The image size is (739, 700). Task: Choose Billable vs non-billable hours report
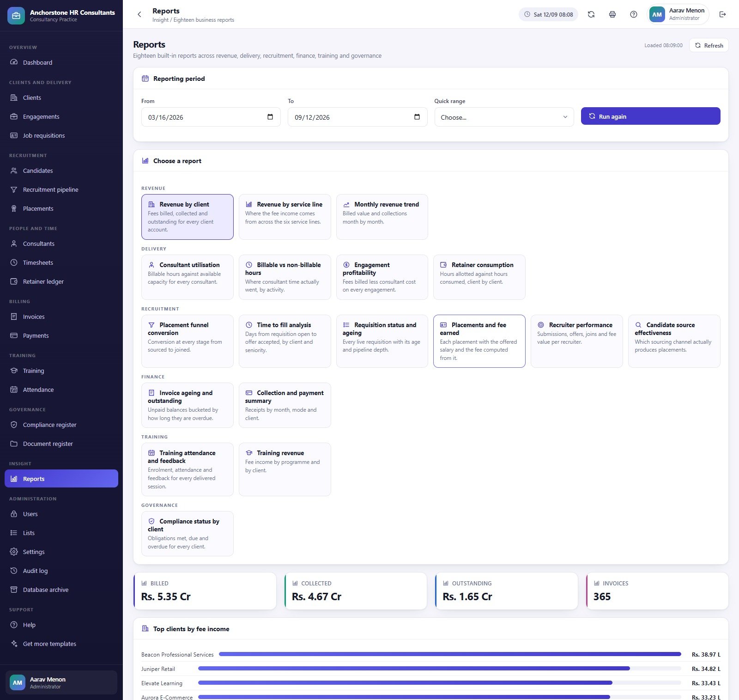point(285,277)
